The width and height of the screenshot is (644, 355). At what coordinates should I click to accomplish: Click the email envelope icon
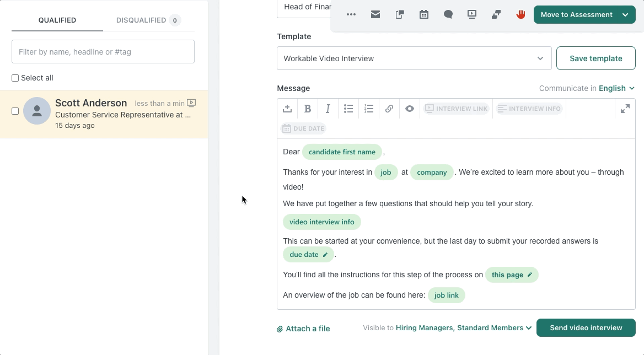point(375,14)
